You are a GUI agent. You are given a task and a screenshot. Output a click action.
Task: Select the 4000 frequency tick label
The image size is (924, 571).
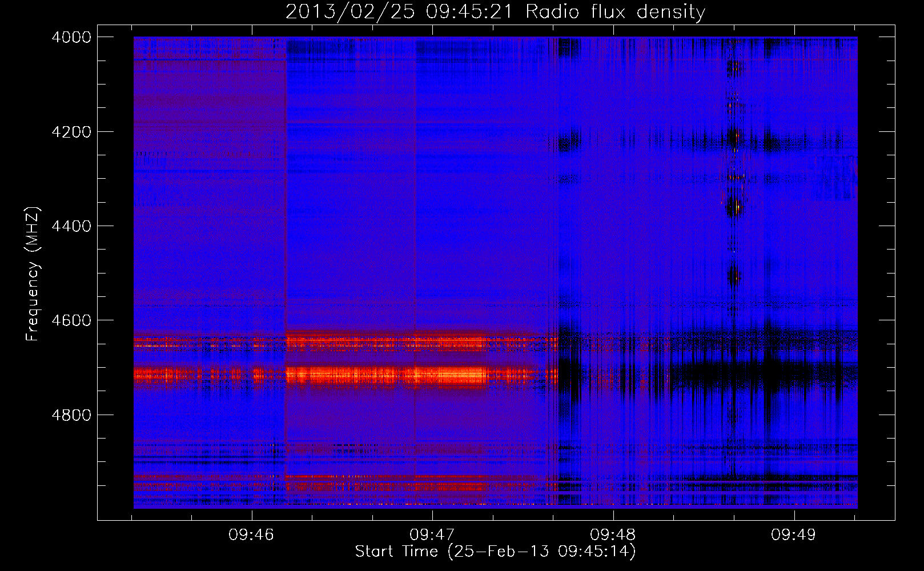point(71,37)
